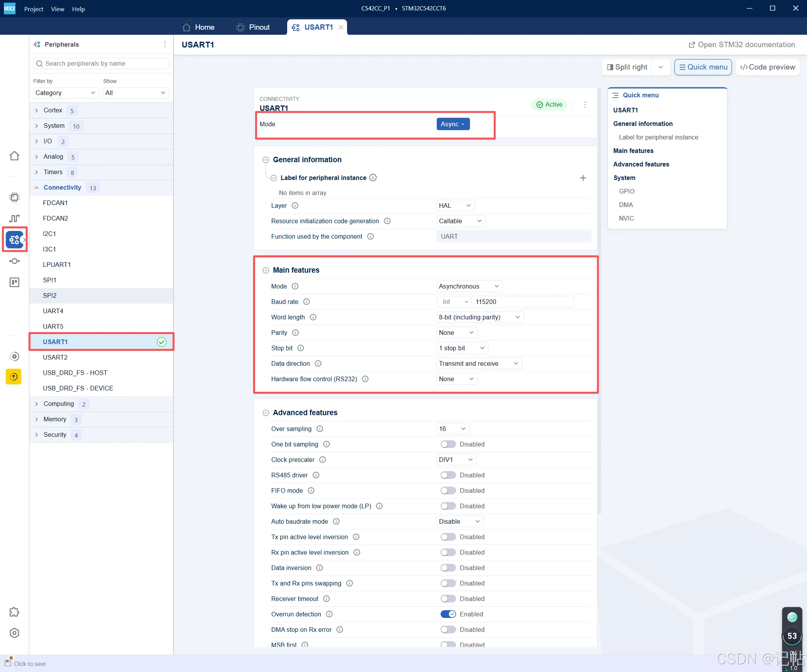The image size is (807, 672).
Task: Change the Stop bit dropdown
Action: tap(462, 348)
